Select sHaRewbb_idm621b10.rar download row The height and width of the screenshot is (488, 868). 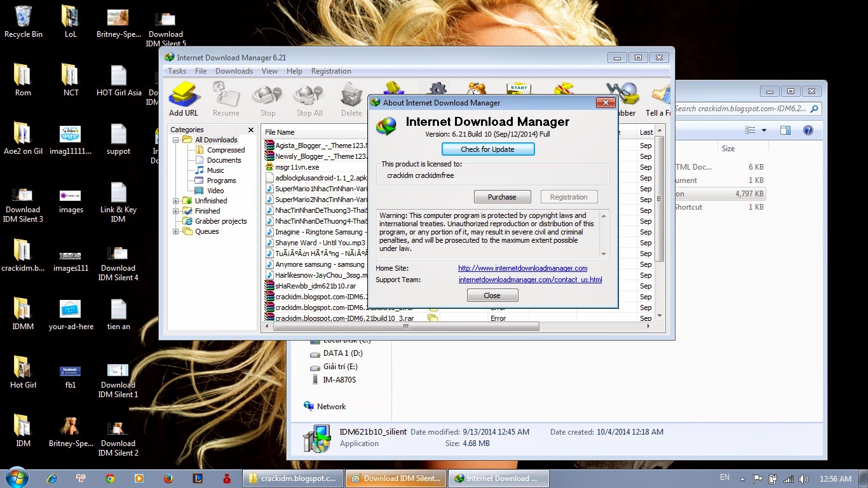point(316,286)
